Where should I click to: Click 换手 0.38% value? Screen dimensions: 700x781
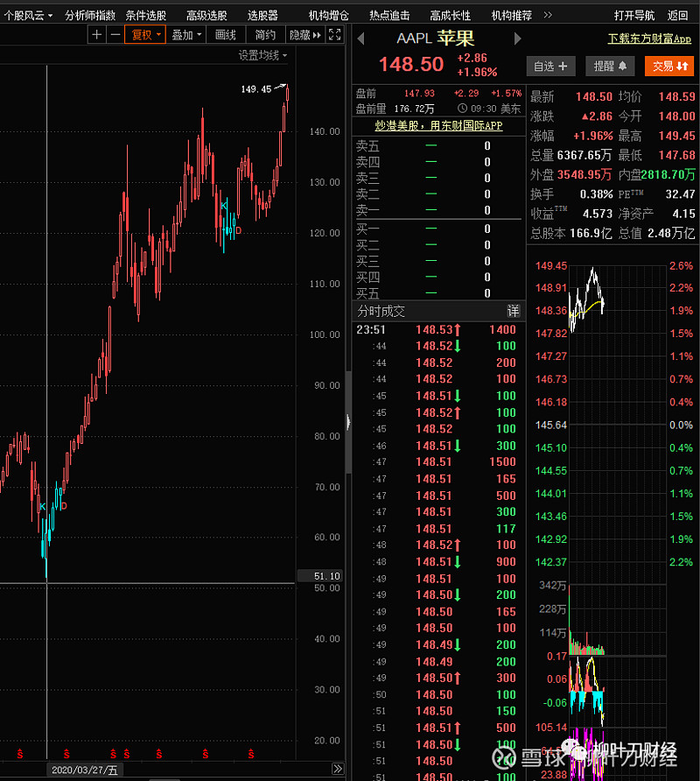click(x=597, y=194)
